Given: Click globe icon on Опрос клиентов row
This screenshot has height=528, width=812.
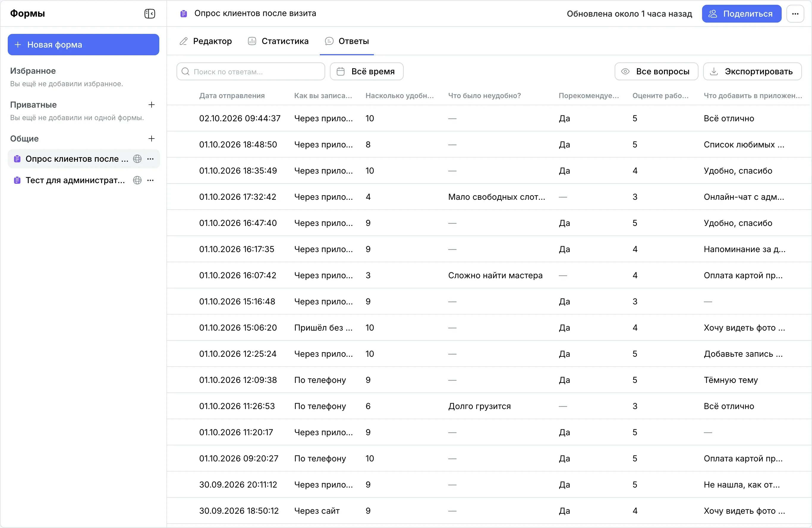Looking at the screenshot, I should (x=137, y=159).
